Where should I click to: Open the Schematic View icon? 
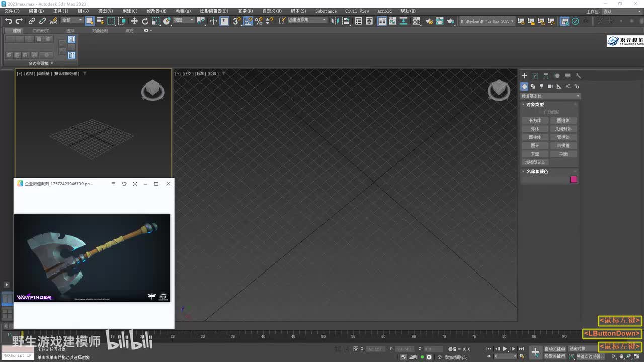[x=404, y=21]
